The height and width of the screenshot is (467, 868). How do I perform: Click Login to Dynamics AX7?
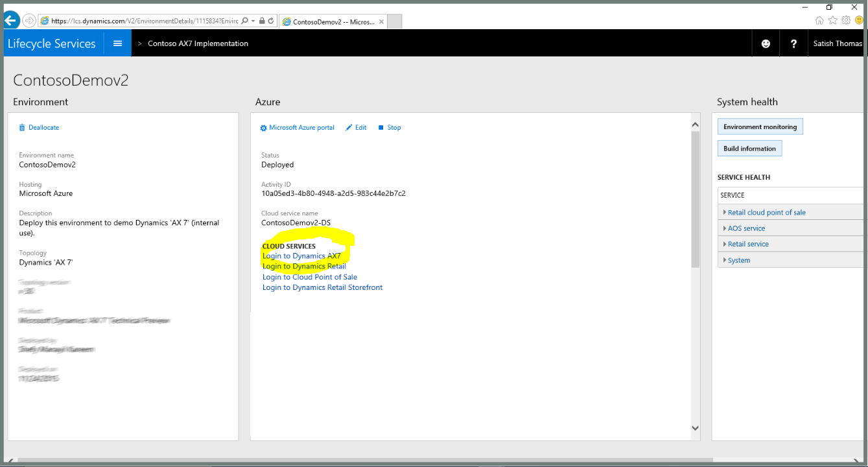pos(301,256)
